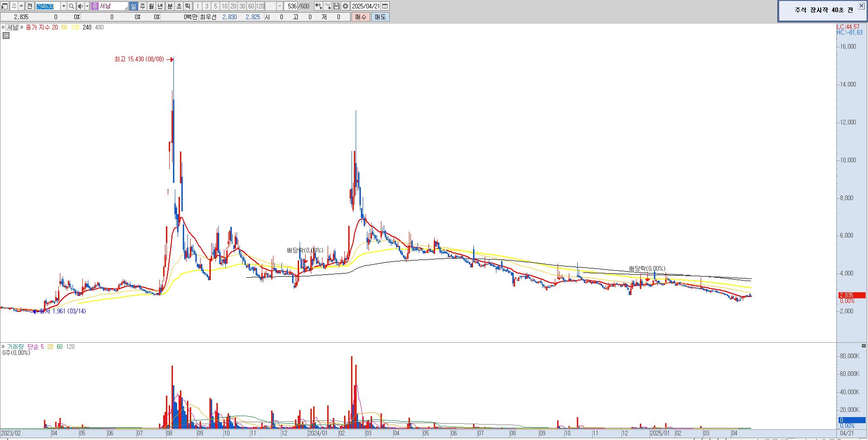Open the dropdown next to 주 selector

(22, 6)
